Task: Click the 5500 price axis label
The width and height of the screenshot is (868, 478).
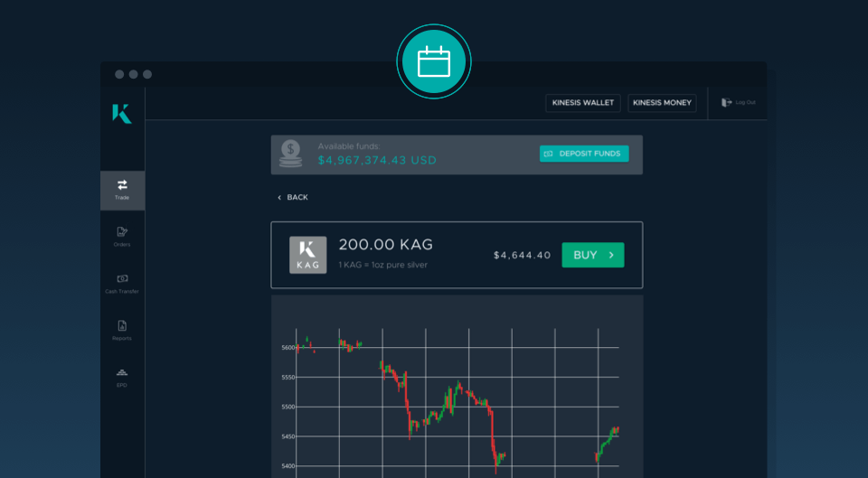Action: click(288, 407)
